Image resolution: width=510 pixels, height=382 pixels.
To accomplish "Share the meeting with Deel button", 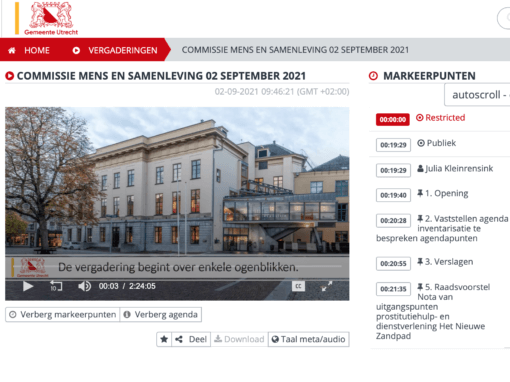I will [191, 339].
